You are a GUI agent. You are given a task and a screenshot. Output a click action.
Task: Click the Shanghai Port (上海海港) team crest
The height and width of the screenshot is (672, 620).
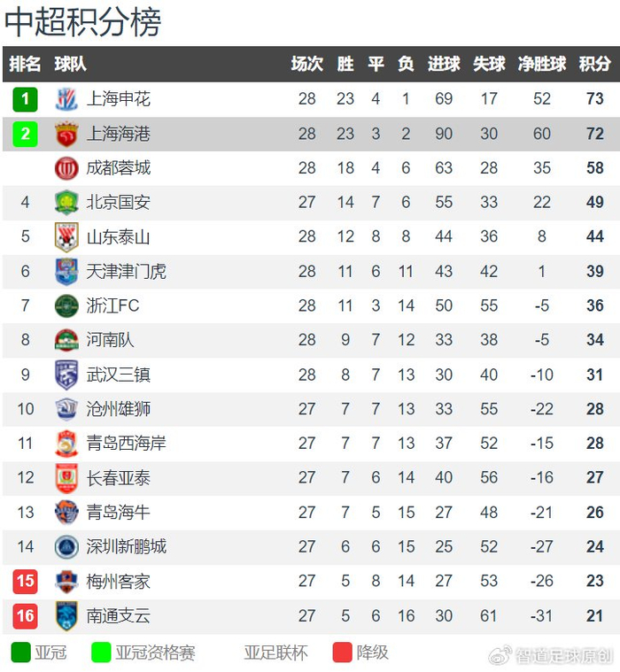pyautogui.click(x=66, y=134)
